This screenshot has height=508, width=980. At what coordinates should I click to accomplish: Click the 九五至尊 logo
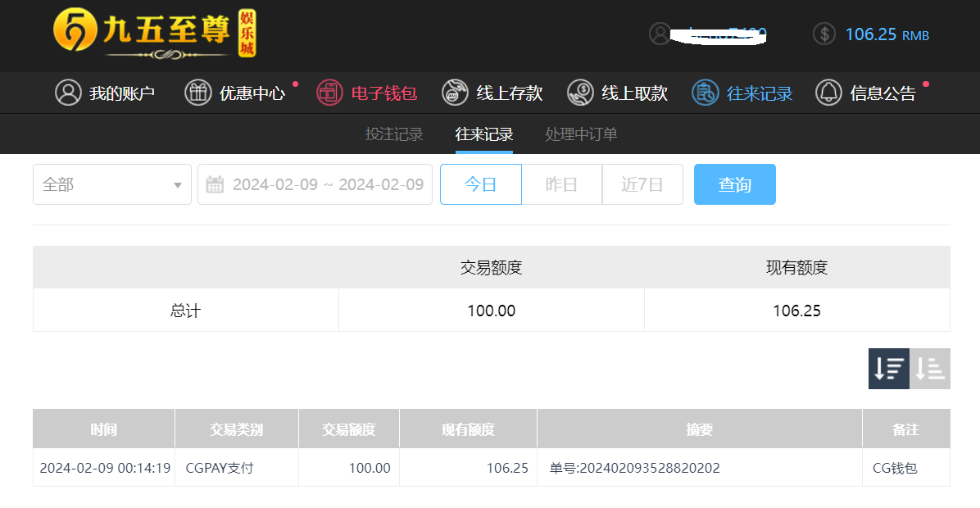coord(154,34)
